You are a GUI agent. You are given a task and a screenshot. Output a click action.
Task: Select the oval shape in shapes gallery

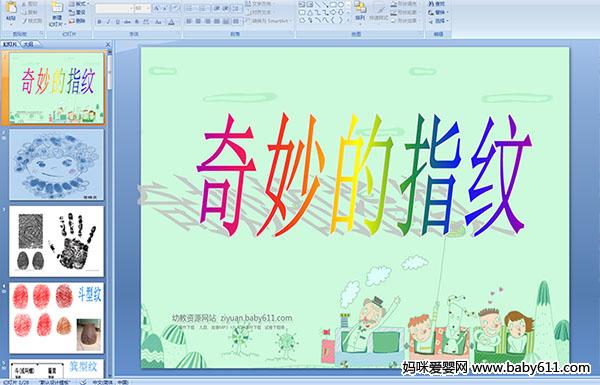pos(341,5)
